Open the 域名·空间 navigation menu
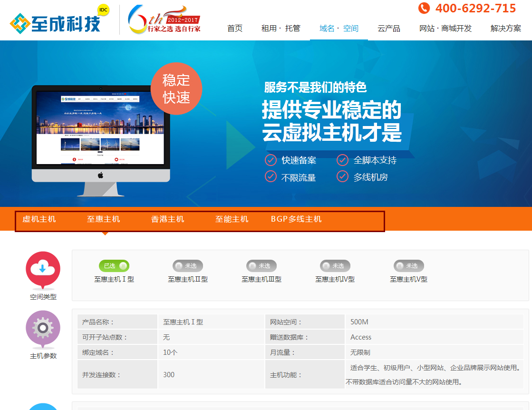The height and width of the screenshot is (410, 532). (339, 29)
